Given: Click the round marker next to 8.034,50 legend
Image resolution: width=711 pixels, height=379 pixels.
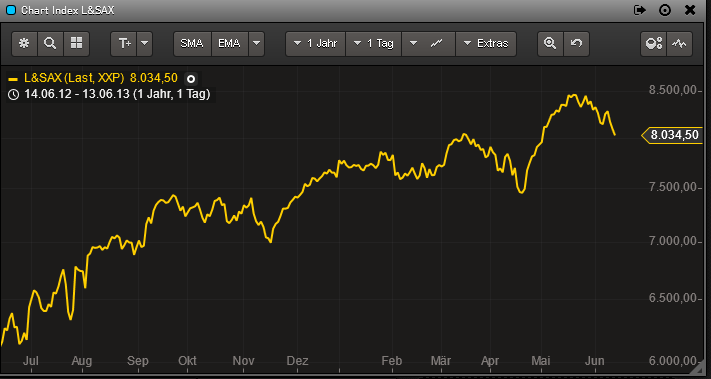Looking at the screenshot, I should click(x=191, y=79).
